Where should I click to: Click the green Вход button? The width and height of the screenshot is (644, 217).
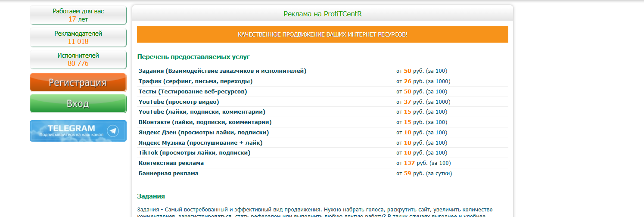78,104
